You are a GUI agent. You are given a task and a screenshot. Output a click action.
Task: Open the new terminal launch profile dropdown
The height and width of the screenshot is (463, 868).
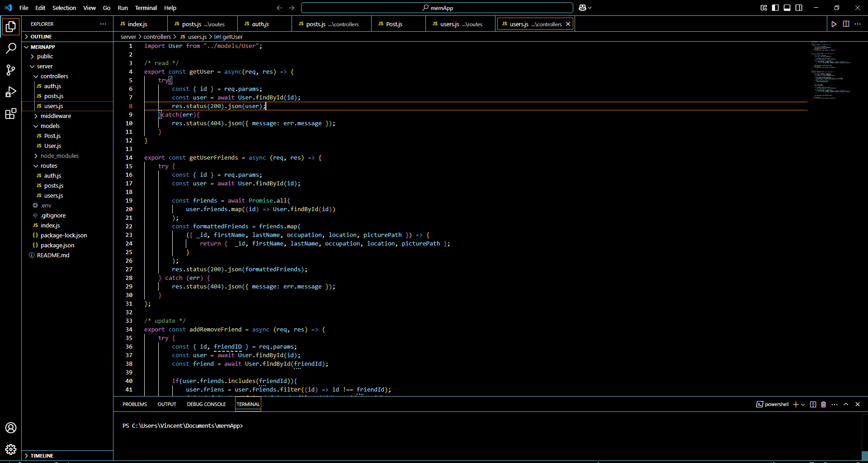click(803, 404)
